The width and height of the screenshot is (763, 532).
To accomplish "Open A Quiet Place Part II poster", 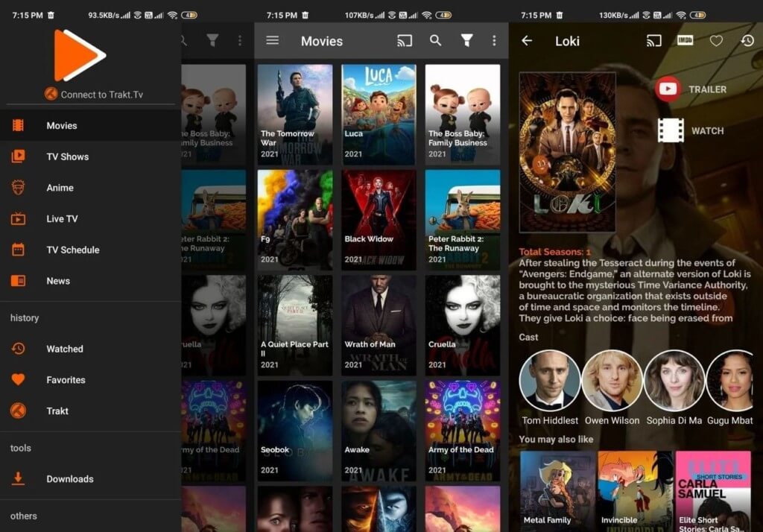I will click(295, 325).
